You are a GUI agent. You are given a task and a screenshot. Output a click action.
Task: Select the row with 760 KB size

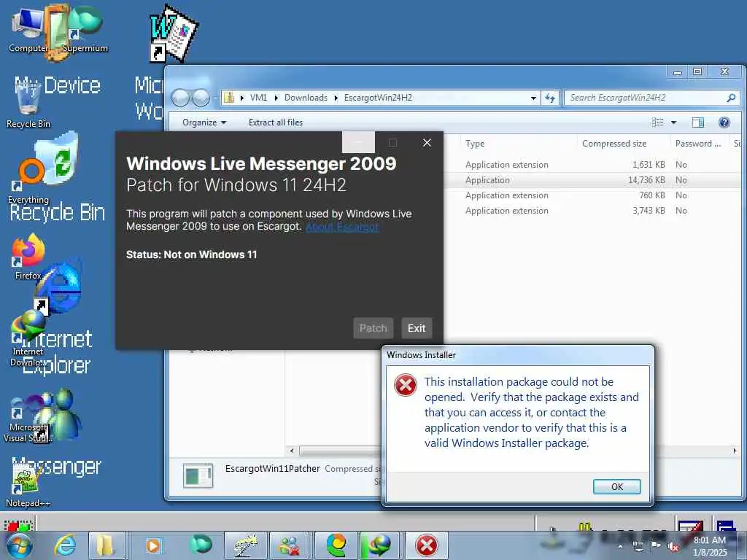coord(593,195)
